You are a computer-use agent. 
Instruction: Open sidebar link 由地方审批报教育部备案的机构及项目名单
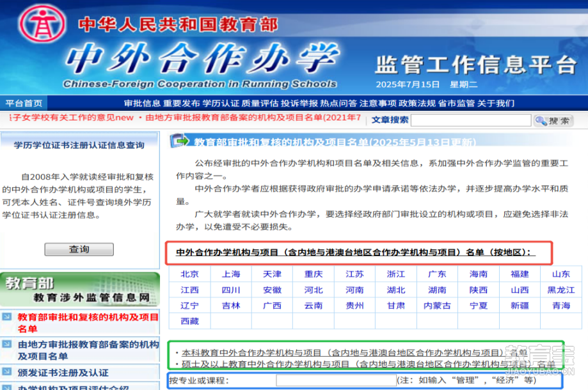coord(88,350)
